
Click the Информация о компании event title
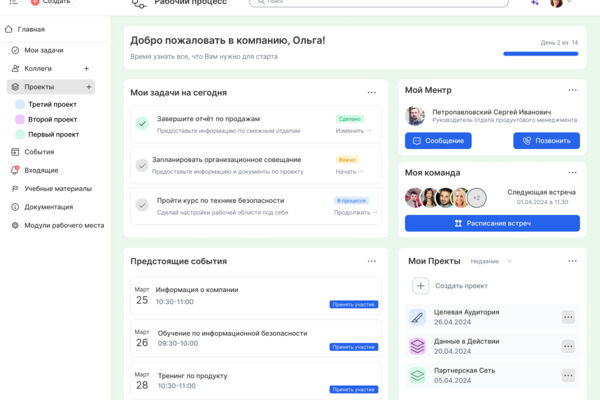pos(197,290)
